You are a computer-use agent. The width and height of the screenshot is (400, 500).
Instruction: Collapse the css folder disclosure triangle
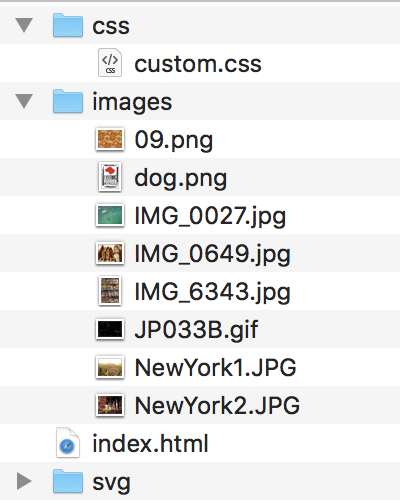tap(24, 25)
